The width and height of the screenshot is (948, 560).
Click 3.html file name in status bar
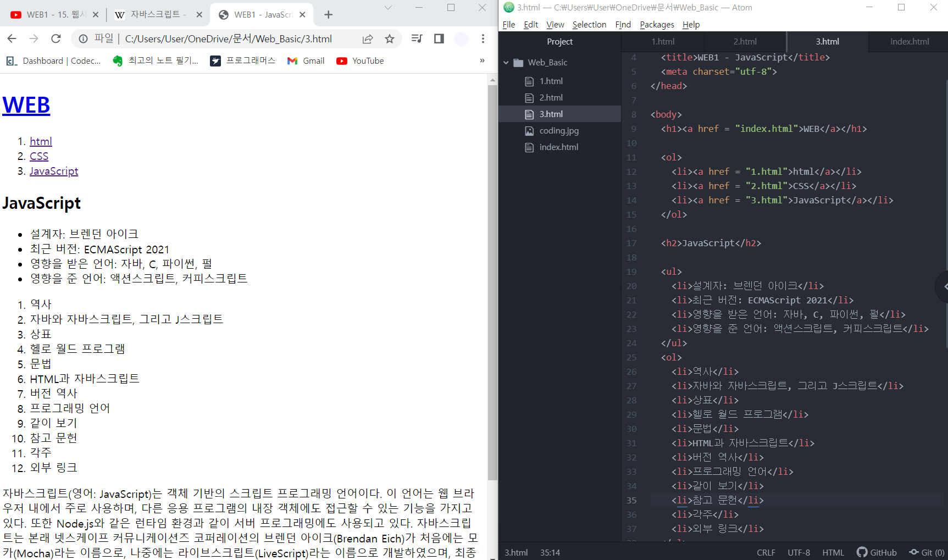click(x=516, y=552)
